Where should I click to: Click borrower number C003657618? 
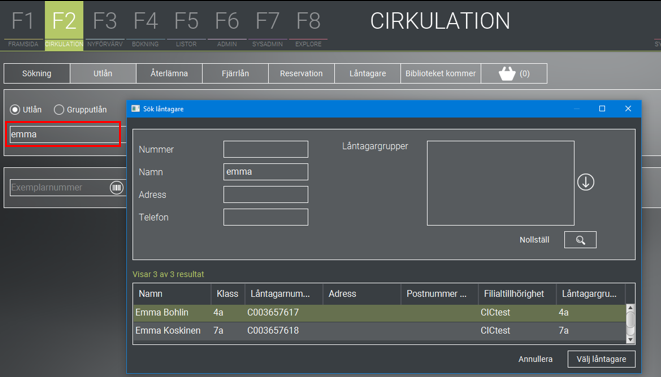coord(273,331)
